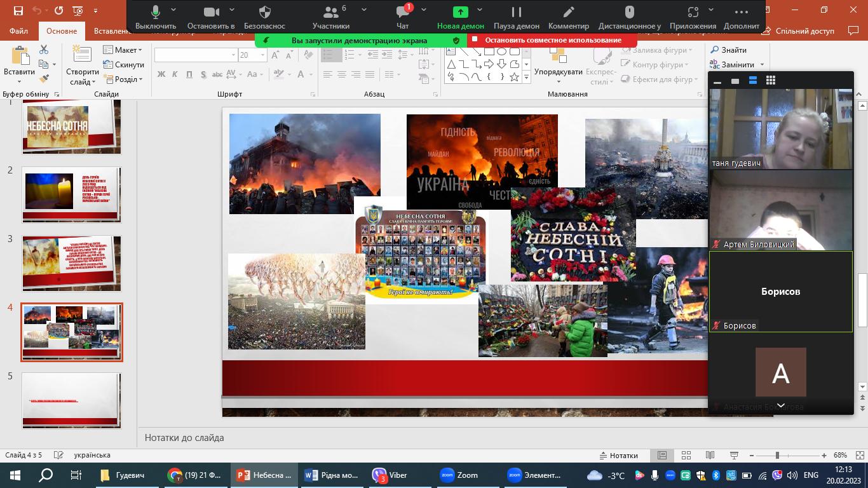Click New Slide (Створити слайд) button
Screen dimensions: 868x488
point(82,65)
